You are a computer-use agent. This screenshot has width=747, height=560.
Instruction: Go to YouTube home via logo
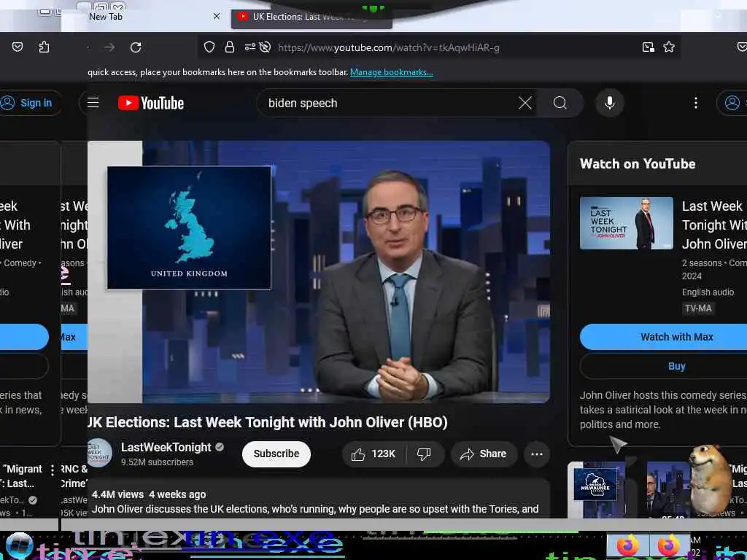point(151,103)
